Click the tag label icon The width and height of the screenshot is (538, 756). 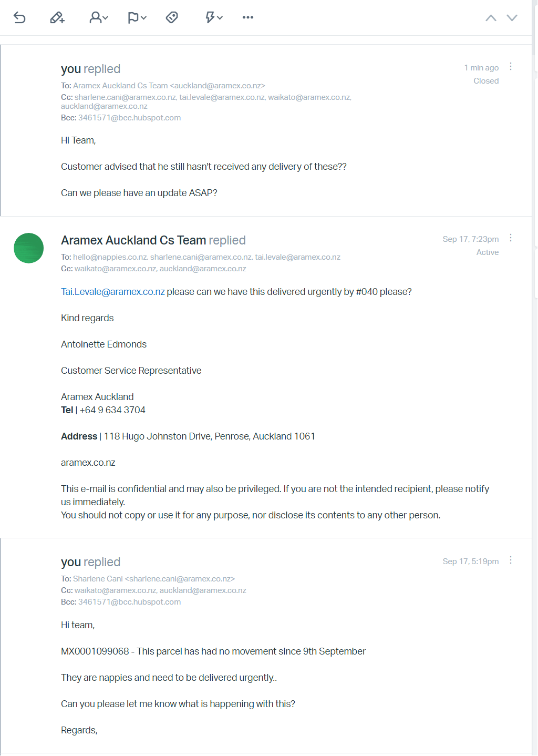[172, 18]
